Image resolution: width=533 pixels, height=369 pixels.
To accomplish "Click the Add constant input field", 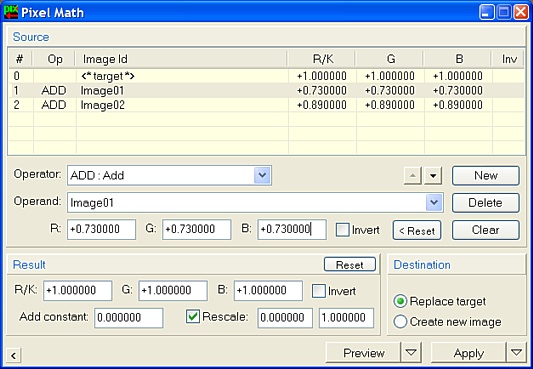I will [x=128, y=318].
